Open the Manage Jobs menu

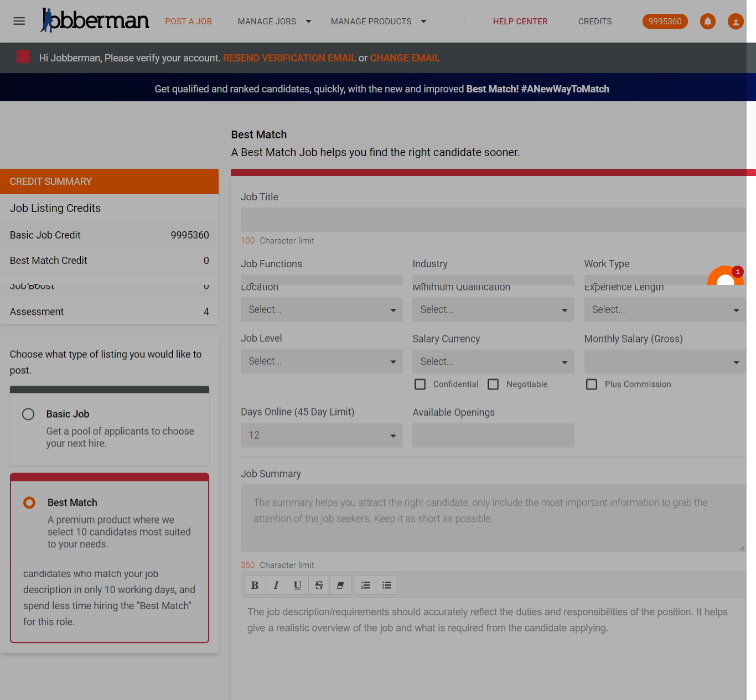tap(267, 22)
